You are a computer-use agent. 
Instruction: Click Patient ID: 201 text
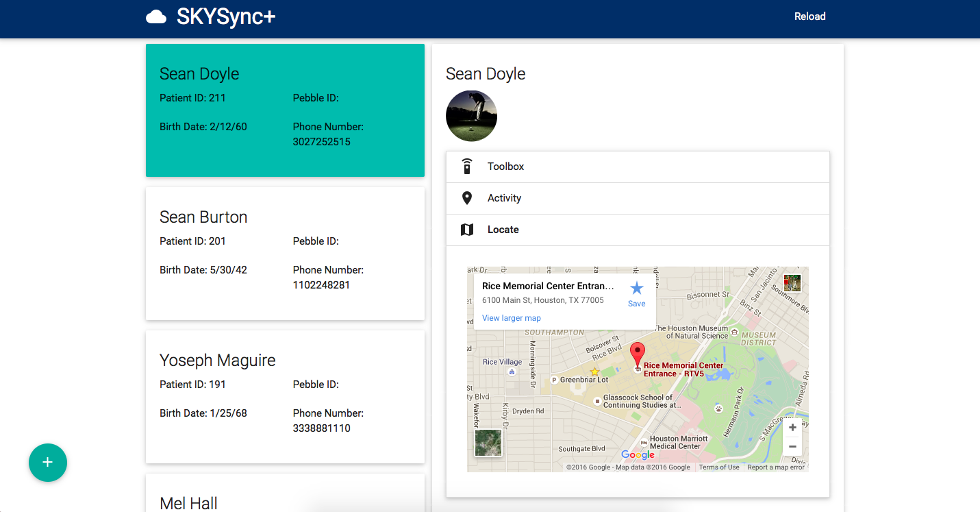pos(192,241)
